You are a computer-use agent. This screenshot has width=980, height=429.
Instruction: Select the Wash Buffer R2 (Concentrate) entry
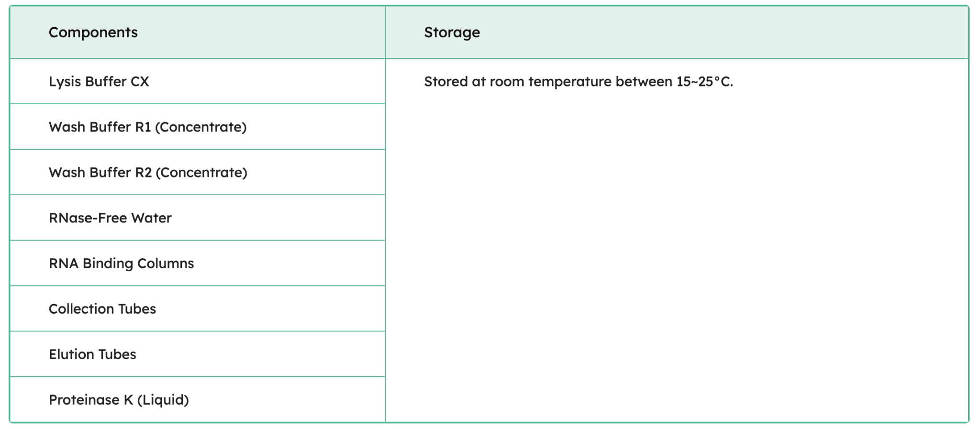148,173
